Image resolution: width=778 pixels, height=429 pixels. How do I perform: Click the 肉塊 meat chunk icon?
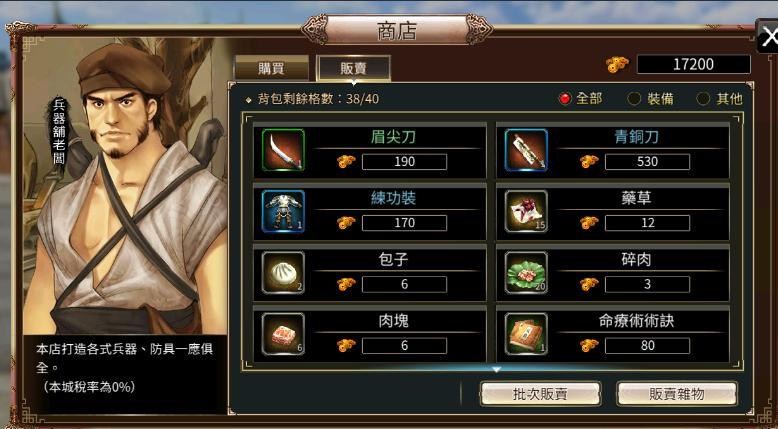(x=283, y=334)
